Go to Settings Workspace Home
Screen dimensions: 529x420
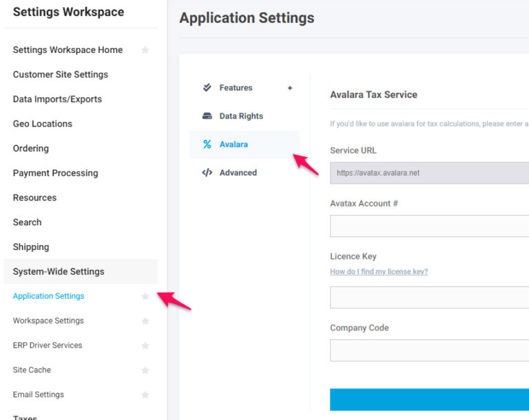[x=68, y=50]
